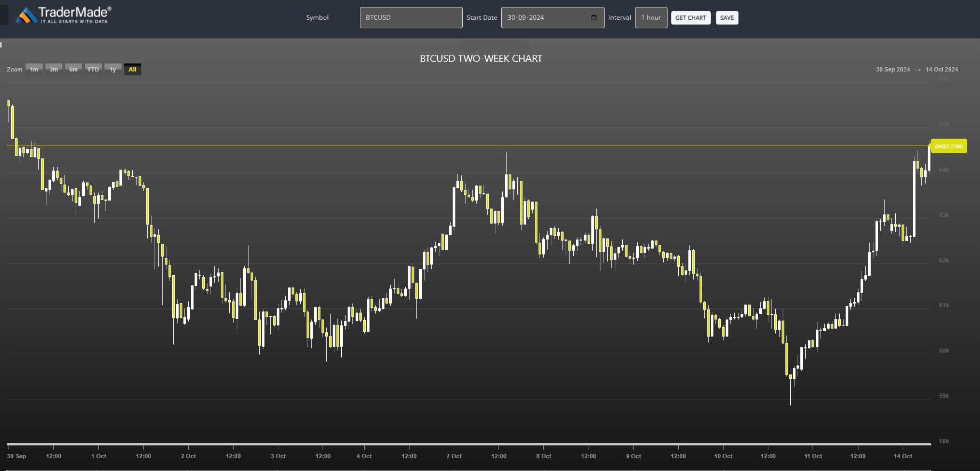The height and width of the screenshot is (471, 980).
Task: Click the GET CHART button
Action: coord(690,18)
